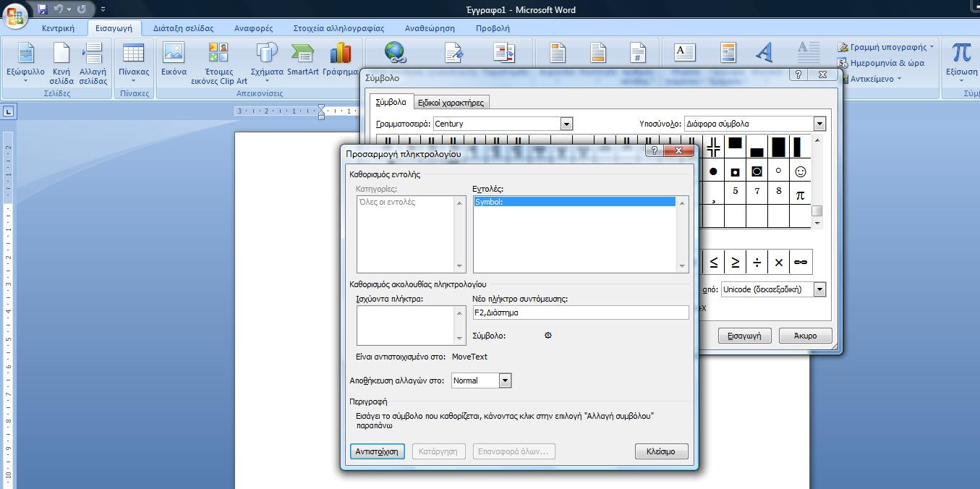
Task: Click symbol grid scroll up arrow
Action: tap(817, 140)
